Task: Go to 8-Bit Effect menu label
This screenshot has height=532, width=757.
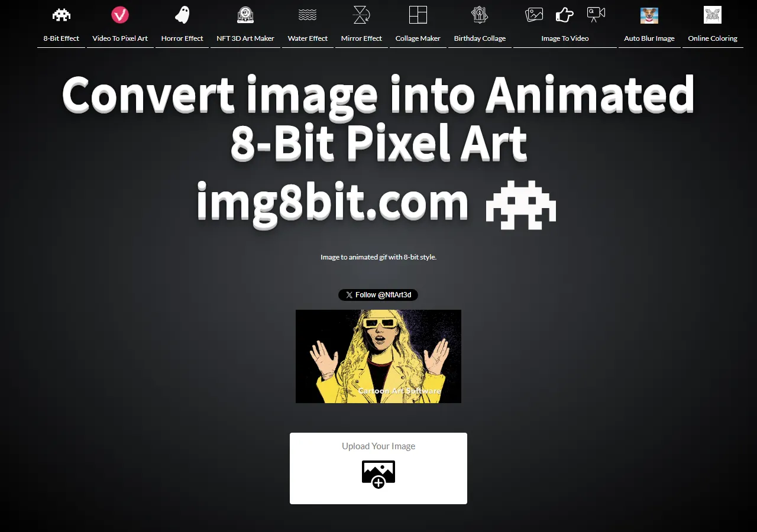Action: click(61, 38)
